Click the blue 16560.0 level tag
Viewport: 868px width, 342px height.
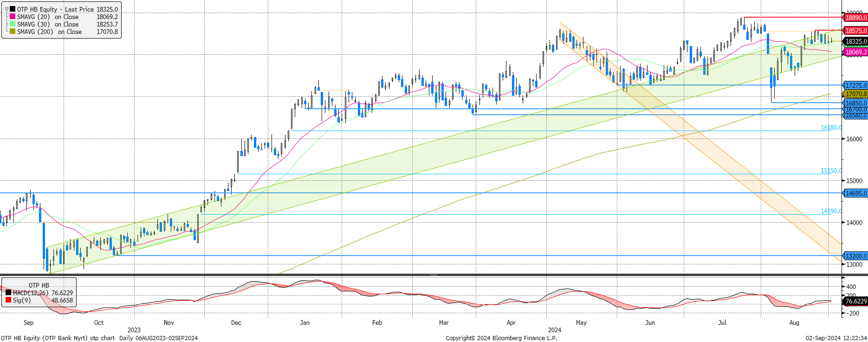[855, 115]
